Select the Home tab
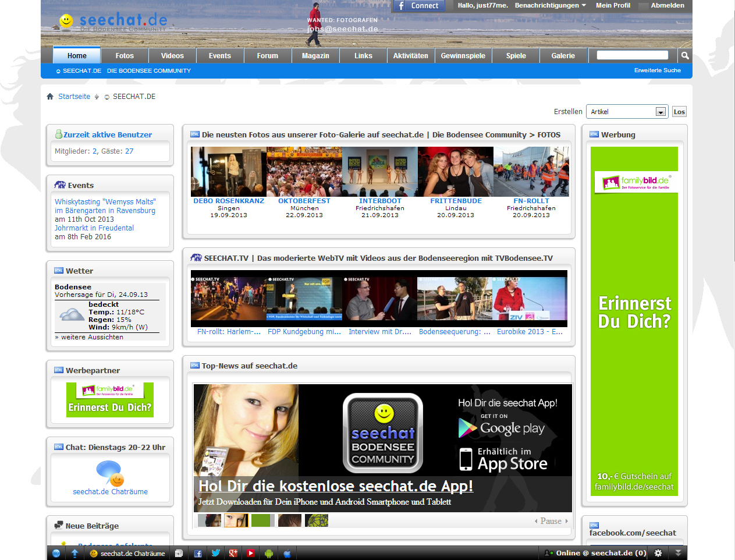 77,55
